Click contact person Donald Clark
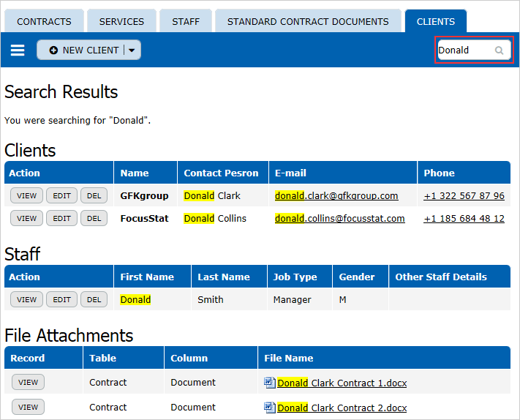The height and width of the screenshot is (420, 520). tap(212, 196)
